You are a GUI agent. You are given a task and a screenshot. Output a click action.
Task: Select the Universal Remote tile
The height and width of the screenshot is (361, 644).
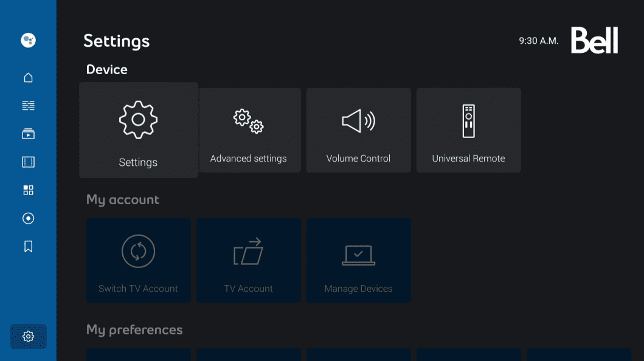[468, 130]
